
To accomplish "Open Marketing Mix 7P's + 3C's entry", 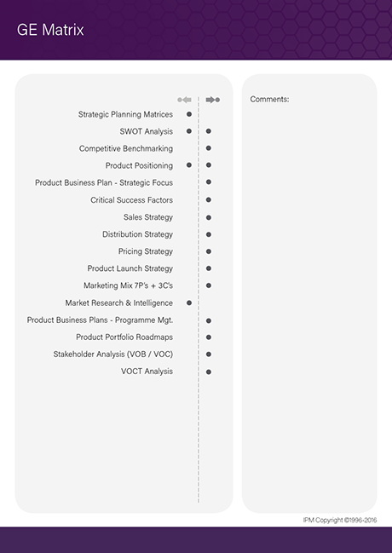I will [128, 285].
